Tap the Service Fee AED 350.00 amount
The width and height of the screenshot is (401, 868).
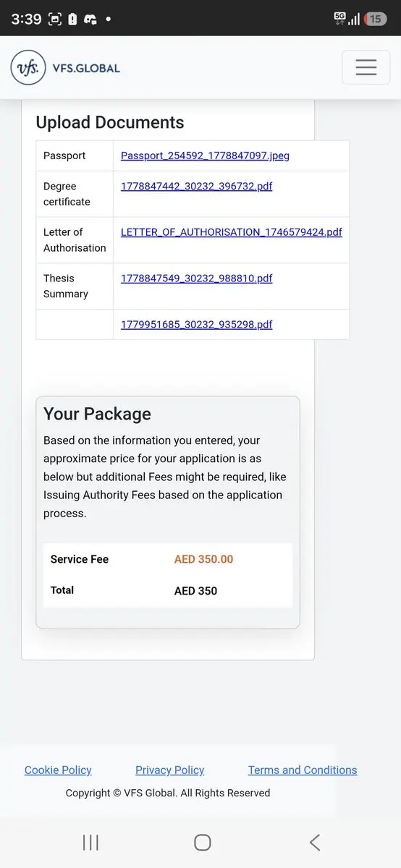pyautogui.click(x=203, y=559)
